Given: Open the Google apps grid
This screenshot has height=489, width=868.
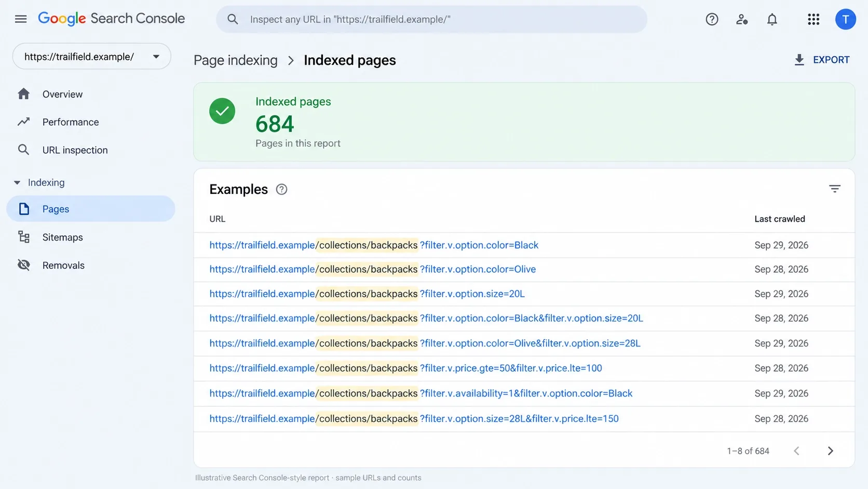Looking at the screenshot, I should [813, 19].
